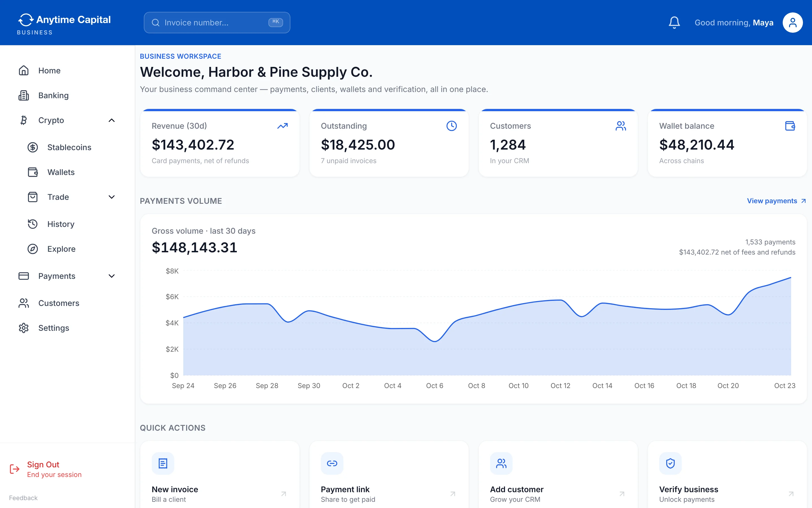Viewport: 812px width, 508px height.
Task: Click the Verify business arrow icon
Action: (x=791, y=494)
